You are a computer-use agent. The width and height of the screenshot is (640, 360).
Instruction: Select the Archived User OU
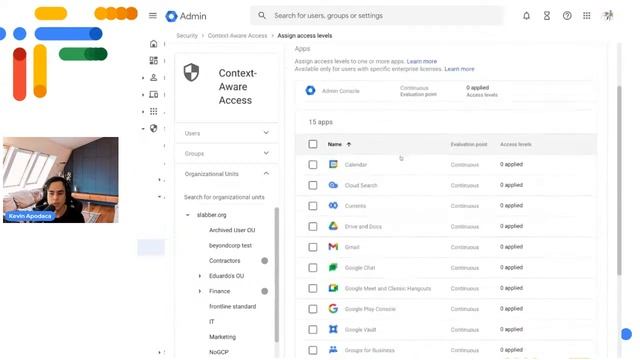[232, 230]
